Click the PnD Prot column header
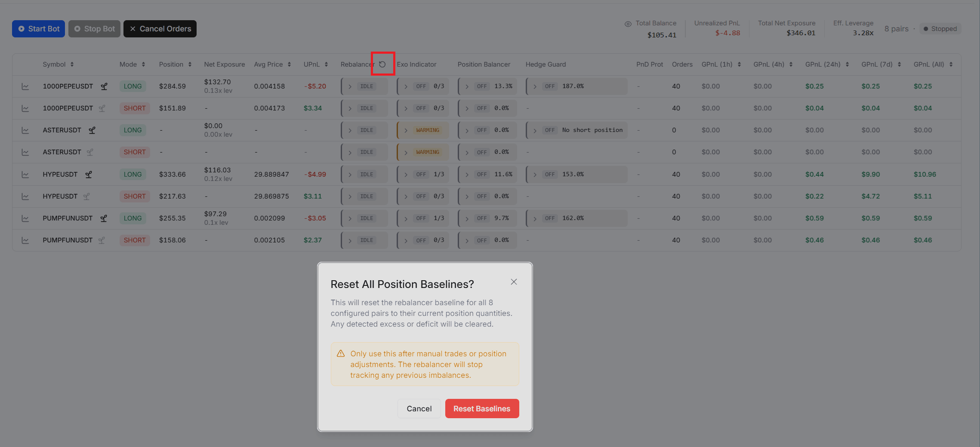Image resolution: width=980 pixels, height=447 pixels. [650, 64]
